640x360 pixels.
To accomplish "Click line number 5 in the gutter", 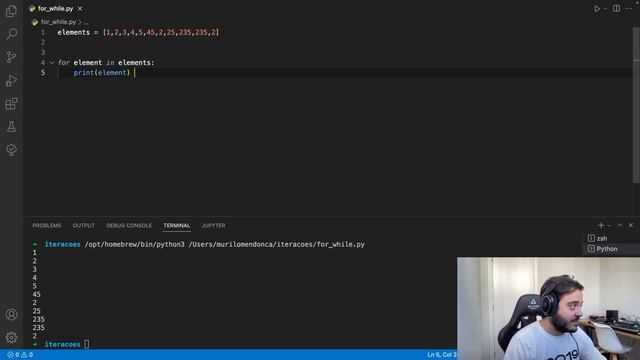I will click(43, 73).
